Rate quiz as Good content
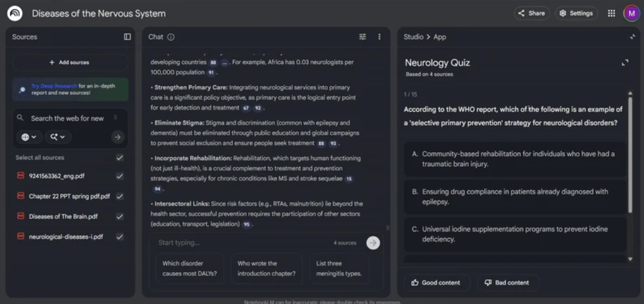 (436, 282)
